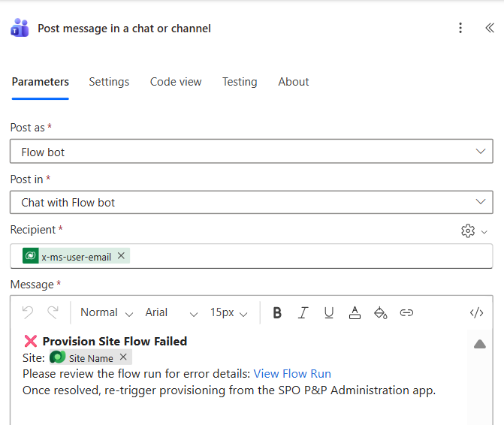Open the three-dot more options menu
The height and width of the screenshot is (425, 504).
460,28
